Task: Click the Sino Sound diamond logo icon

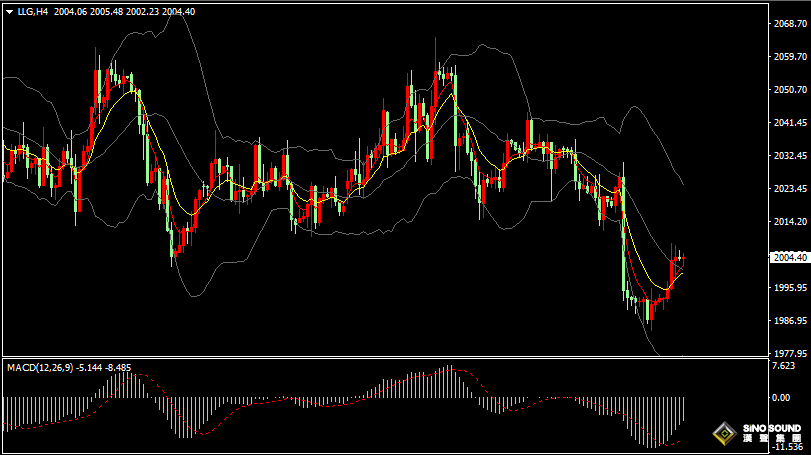Action: [x=724, y=435]
